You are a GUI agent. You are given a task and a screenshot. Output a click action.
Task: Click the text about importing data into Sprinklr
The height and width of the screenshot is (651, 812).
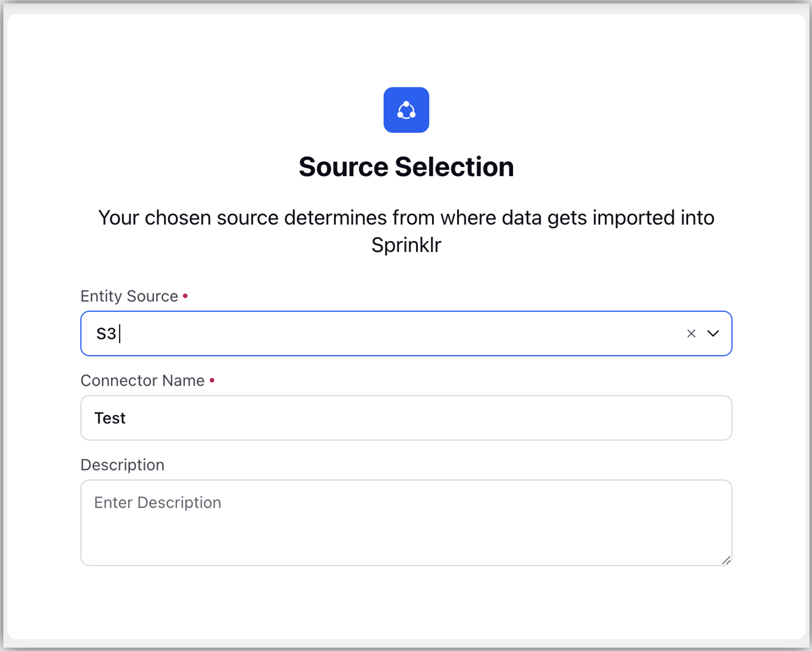point(406,231)
